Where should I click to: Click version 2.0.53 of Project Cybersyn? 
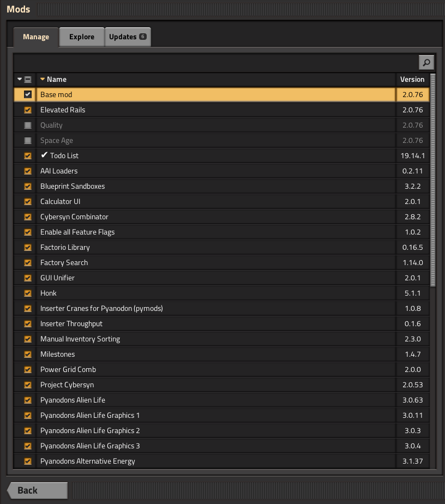412,385
